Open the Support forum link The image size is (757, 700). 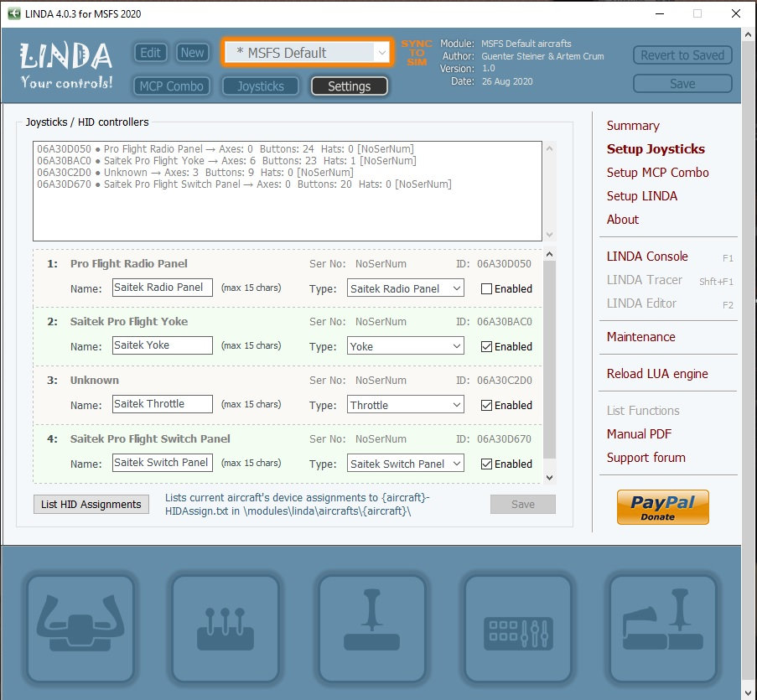pos(646,457)
